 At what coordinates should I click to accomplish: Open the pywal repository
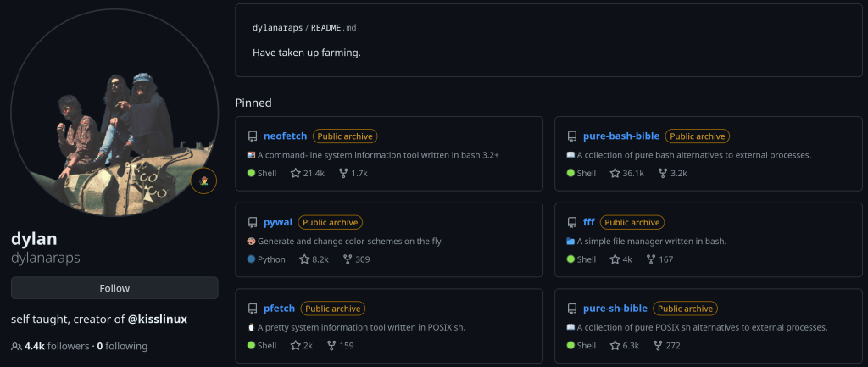click(278, 222)
